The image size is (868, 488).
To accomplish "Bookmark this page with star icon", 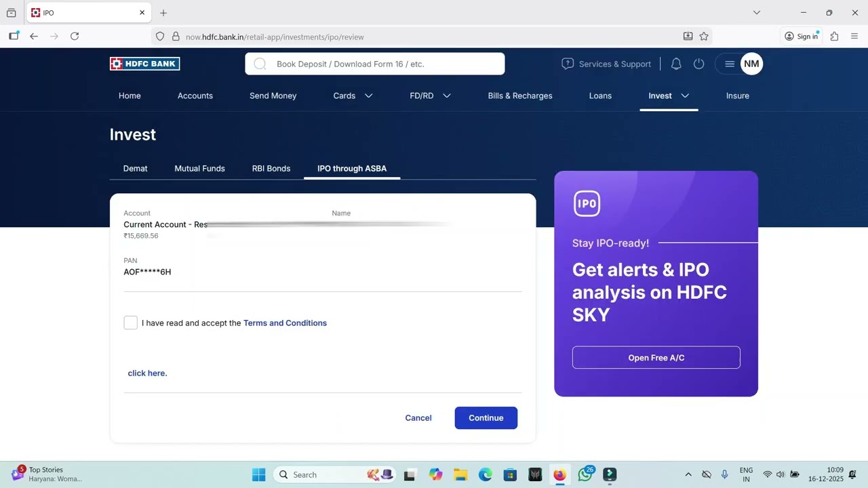I will (x=704, y=37).
